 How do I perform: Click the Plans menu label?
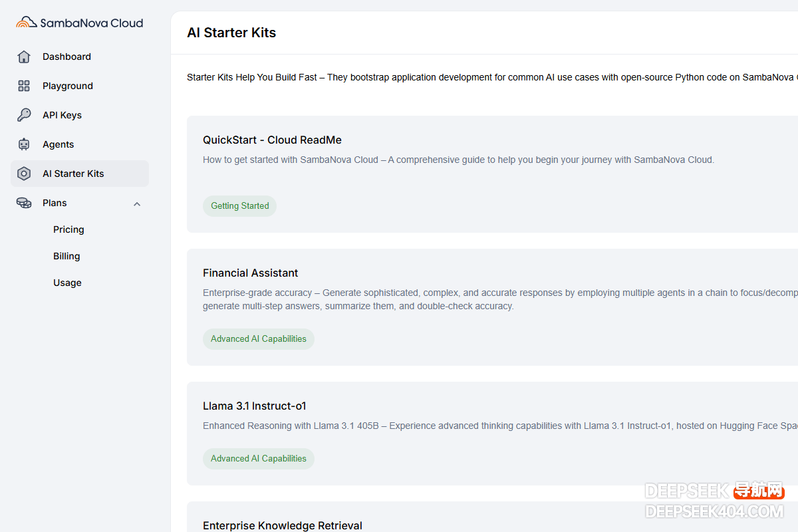pos(55,203)
